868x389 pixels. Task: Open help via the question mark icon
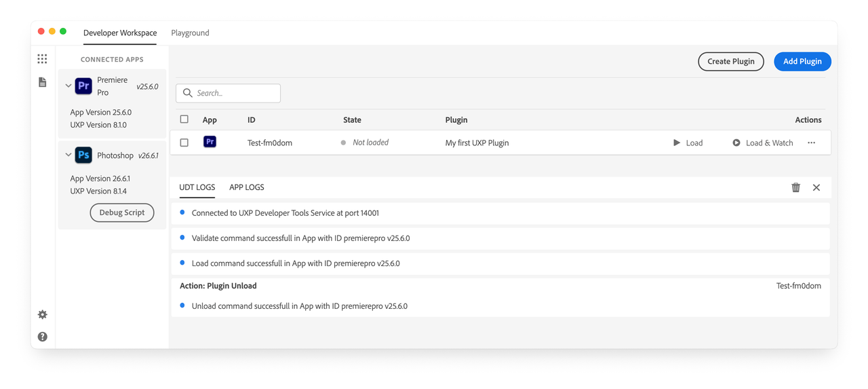[42, 337]
